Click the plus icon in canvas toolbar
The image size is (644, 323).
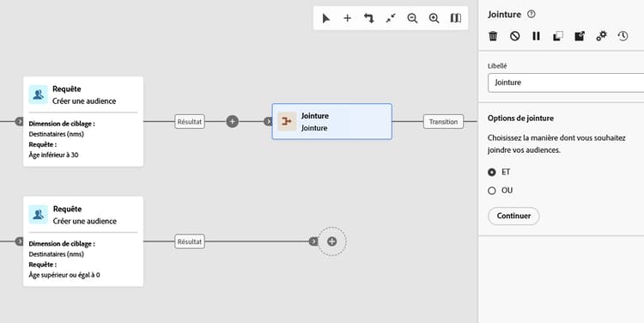(x=348, y=18)
